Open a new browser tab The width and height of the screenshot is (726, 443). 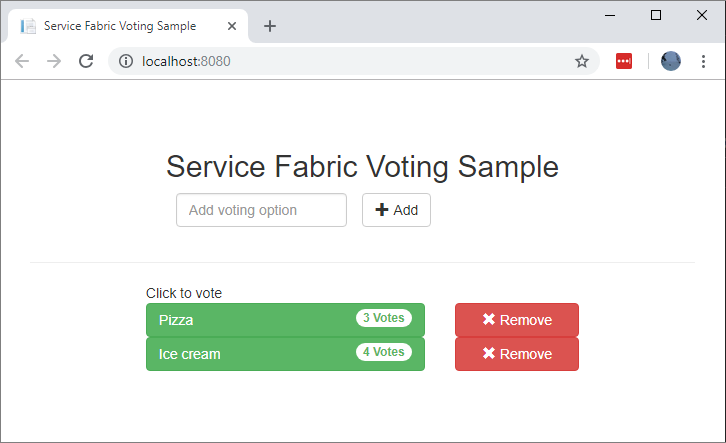(x=270, y=26)
